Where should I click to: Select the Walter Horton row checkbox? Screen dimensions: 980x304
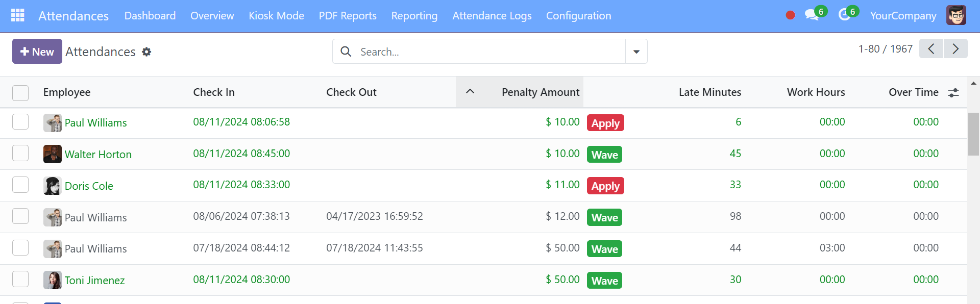click(x=20, y=153)
